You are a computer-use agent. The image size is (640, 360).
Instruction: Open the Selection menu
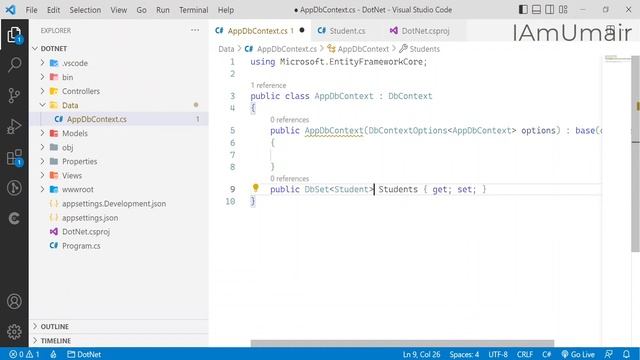[x=85, y=10]
